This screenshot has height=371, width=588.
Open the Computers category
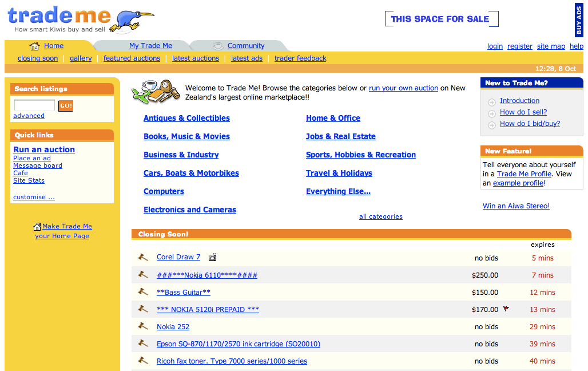164,191
